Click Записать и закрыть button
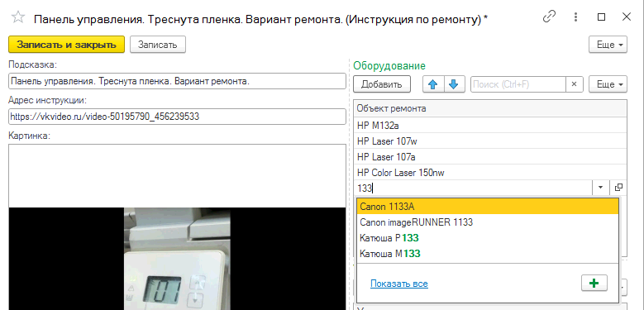644x310 pixels. coord(66,45)
